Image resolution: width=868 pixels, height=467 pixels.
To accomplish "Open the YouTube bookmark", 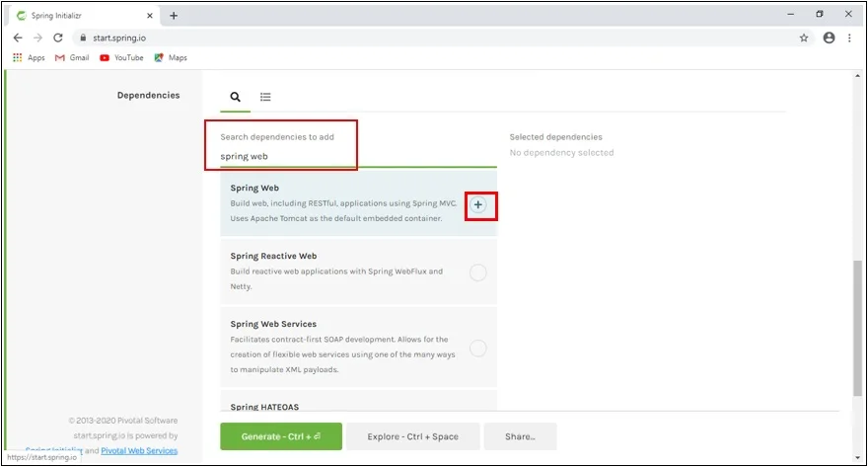I will coord(121,57).
